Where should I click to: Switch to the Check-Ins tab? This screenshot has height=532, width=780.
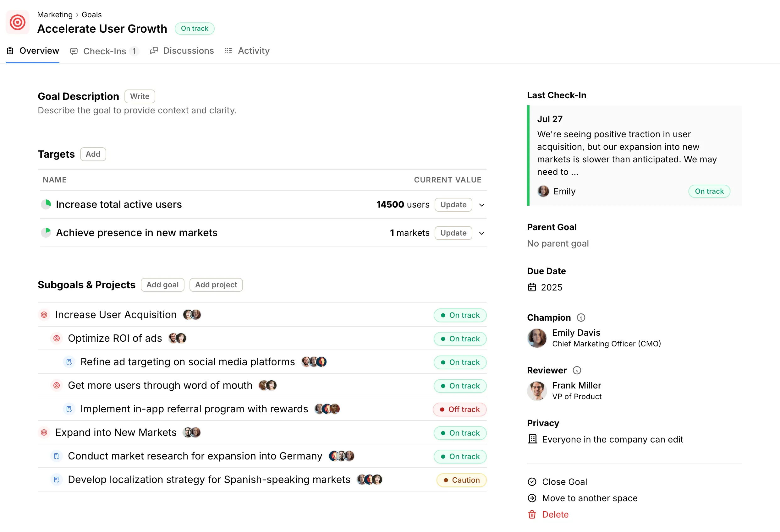105,51
